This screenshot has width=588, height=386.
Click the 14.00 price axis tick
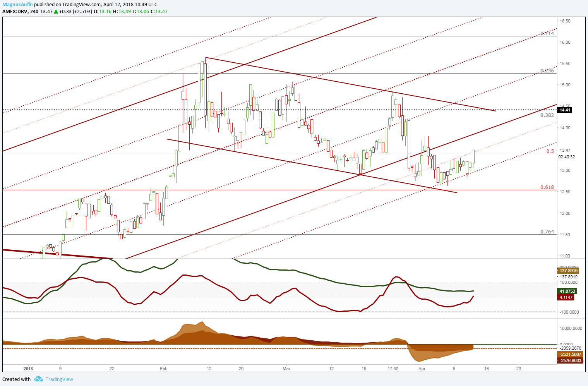coord(565,128)
